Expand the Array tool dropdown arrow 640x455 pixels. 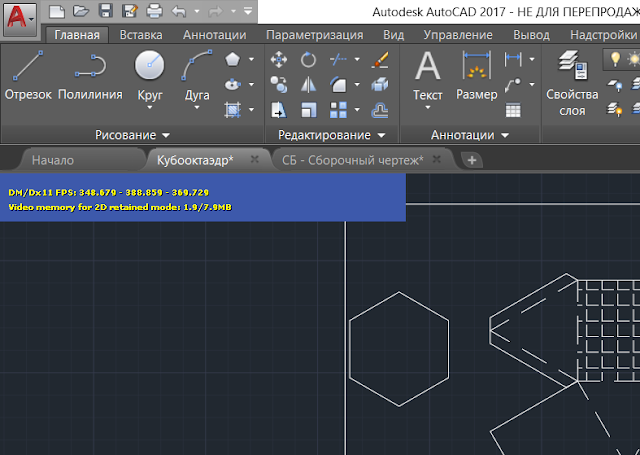point(357,110)
